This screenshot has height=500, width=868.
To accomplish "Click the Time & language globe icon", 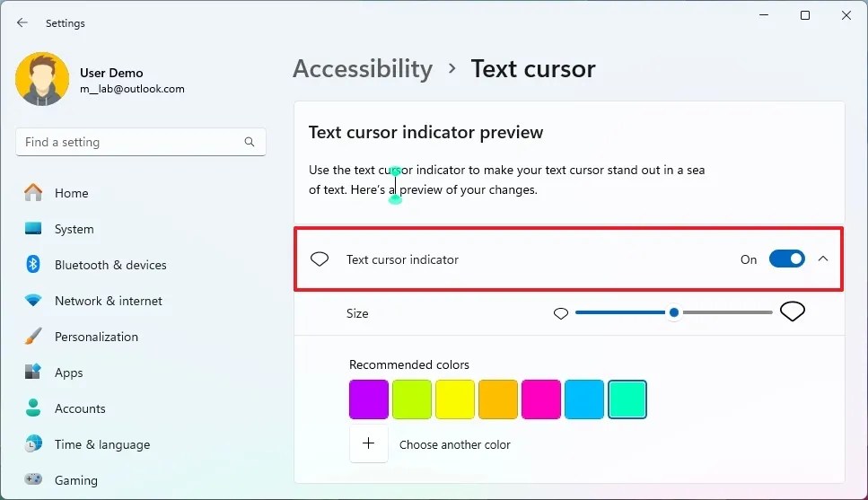I will point(33,444).
